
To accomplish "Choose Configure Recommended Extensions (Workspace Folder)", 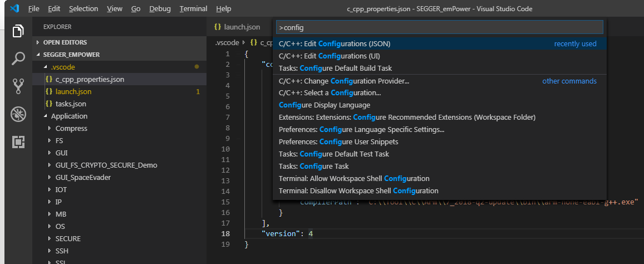I will 440,118.
